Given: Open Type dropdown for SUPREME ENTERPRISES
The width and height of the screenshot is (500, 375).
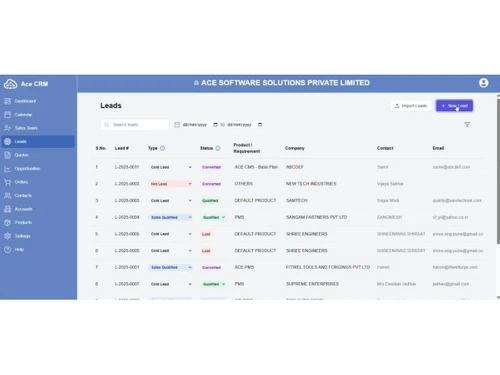Looking at the screenshot, I should (171, 284).
